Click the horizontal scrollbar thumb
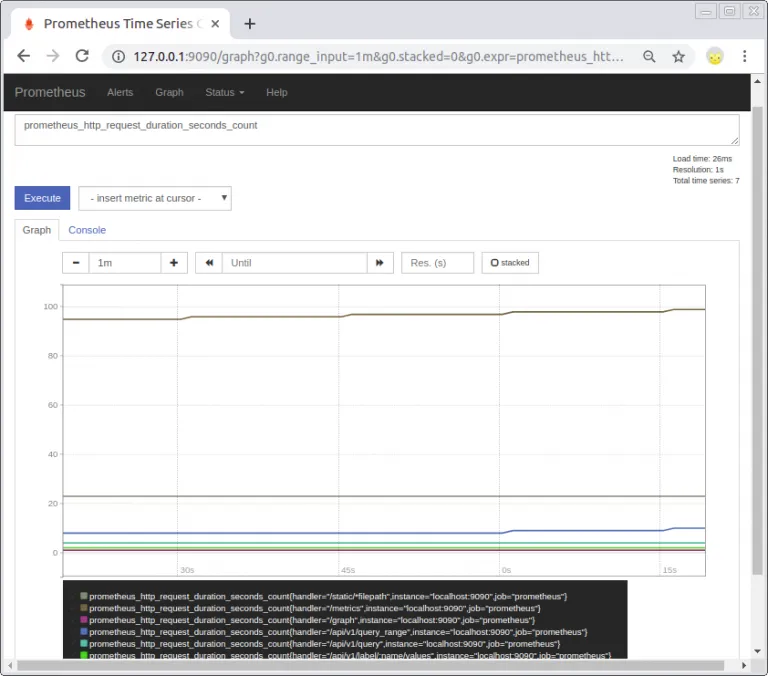Screen dimensions: 768x676 (371, 666)
